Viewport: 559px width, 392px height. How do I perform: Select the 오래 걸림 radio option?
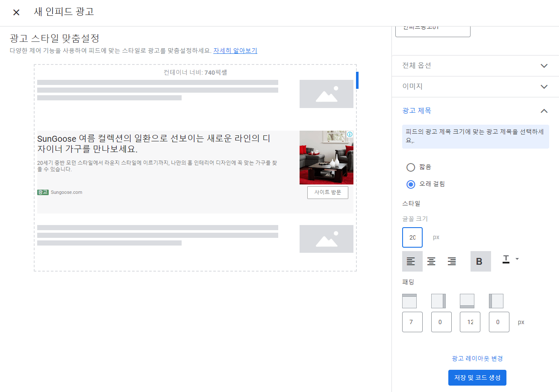click(x=410, y=184)
